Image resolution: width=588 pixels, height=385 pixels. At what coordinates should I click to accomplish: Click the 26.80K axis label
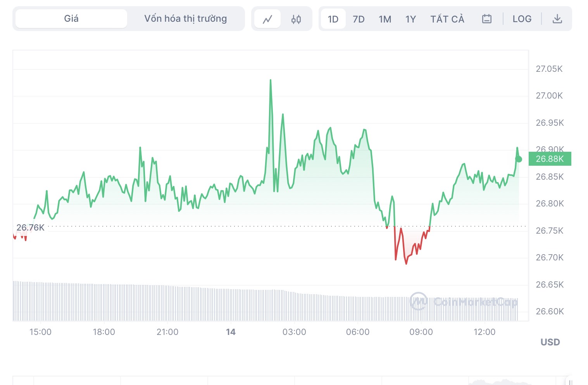pyautogui.click(x=550, y=204)
